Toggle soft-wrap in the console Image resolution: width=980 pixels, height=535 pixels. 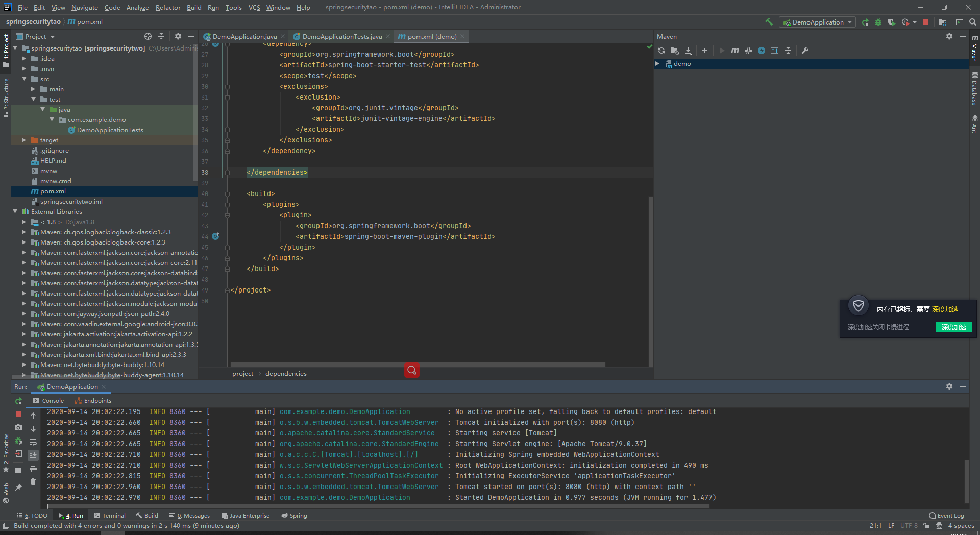[33, 442]
